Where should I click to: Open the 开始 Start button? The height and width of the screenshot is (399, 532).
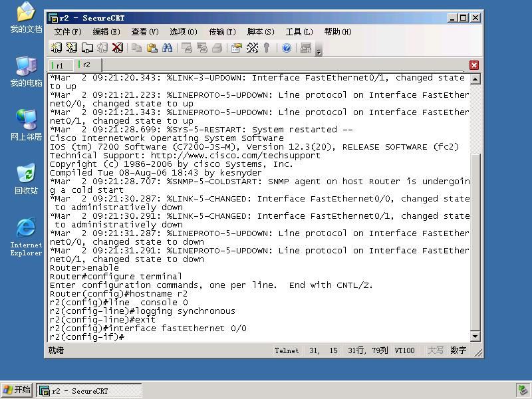point(17,390)
